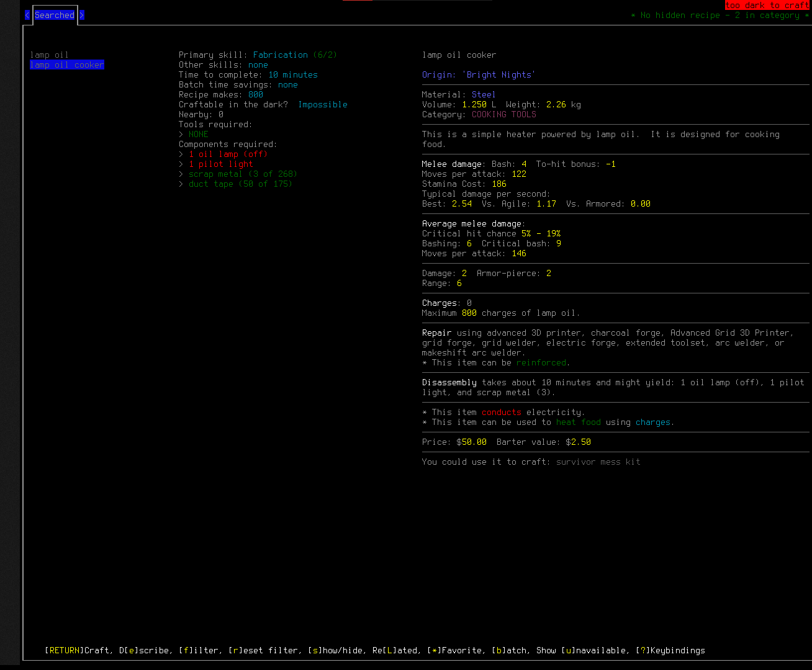Click the lamp oil cooker title in item info

pos(459,55)
